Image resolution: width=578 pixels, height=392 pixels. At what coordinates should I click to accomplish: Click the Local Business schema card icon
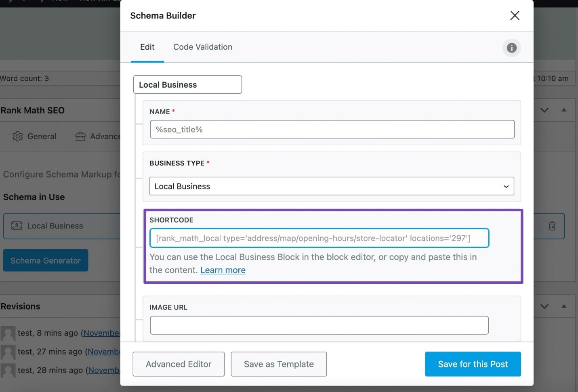(17, 226)
